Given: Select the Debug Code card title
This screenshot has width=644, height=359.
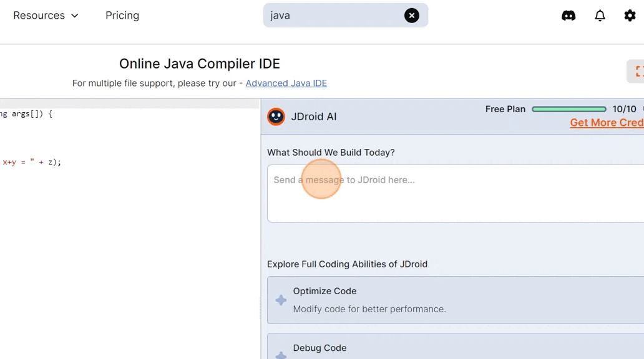Looking at the screenshot, I should 320,348.
